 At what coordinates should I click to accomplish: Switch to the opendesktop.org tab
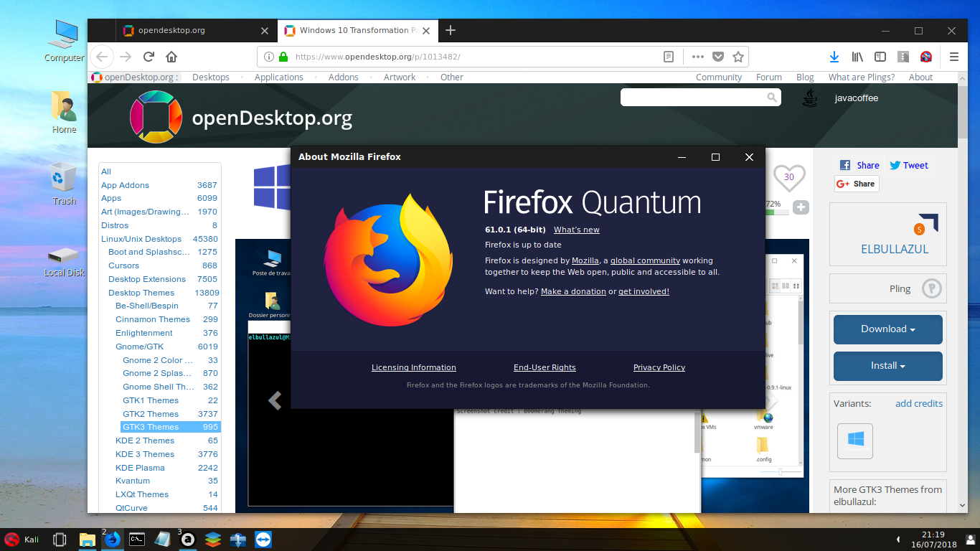click(x=195, y=31)
